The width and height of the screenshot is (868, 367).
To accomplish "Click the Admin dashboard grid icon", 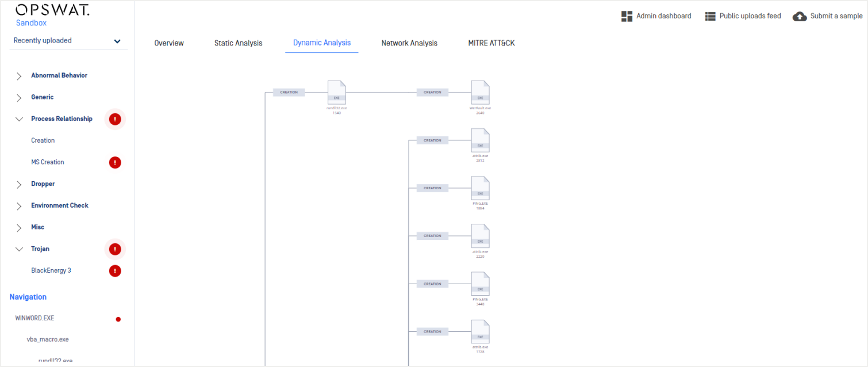I will pos(627,16).
